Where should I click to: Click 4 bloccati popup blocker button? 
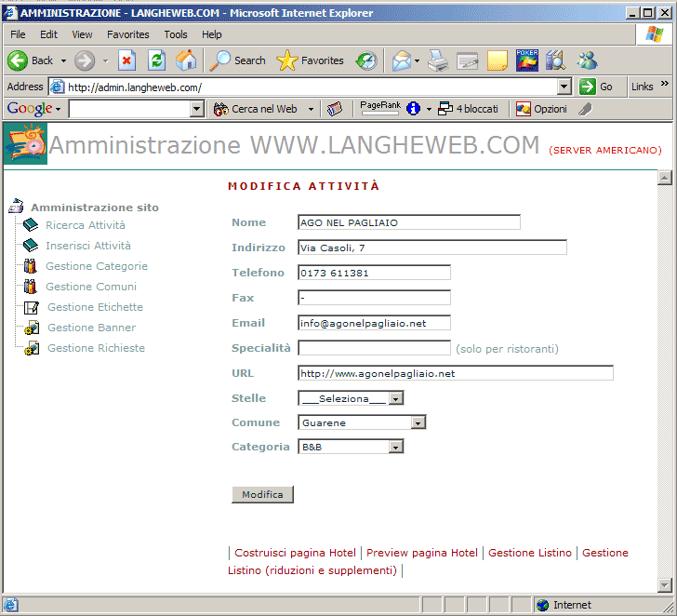tap(468, 109)
